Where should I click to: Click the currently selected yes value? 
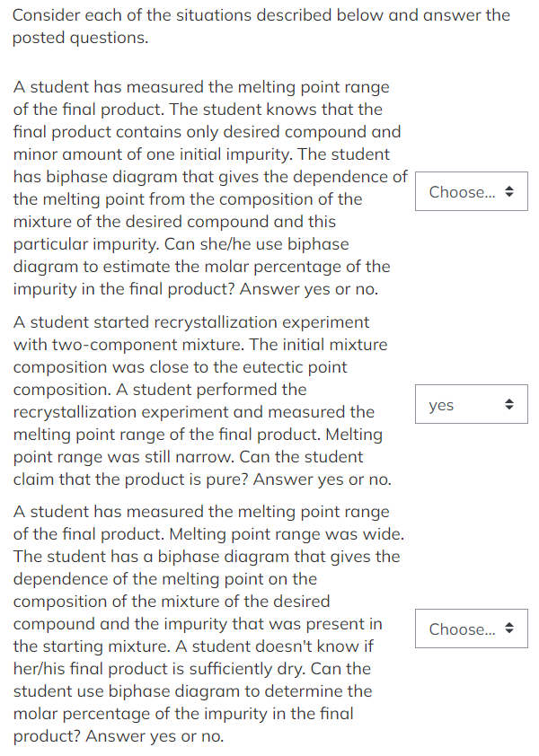pos(440,404)
